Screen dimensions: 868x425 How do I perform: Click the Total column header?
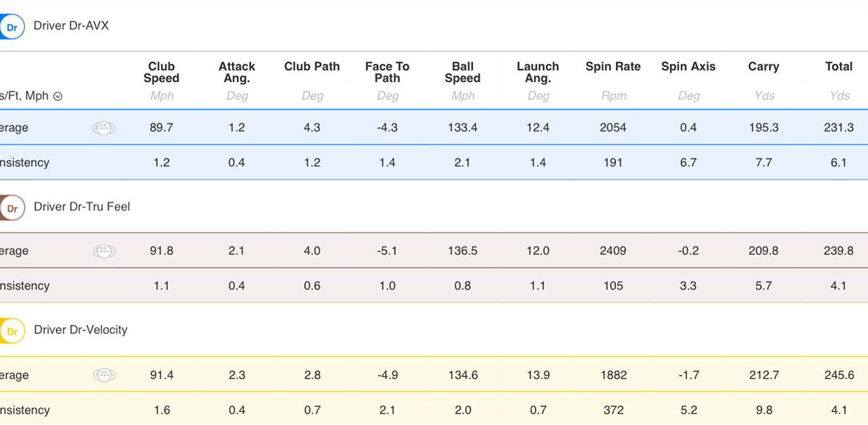(x=839, y=66)
